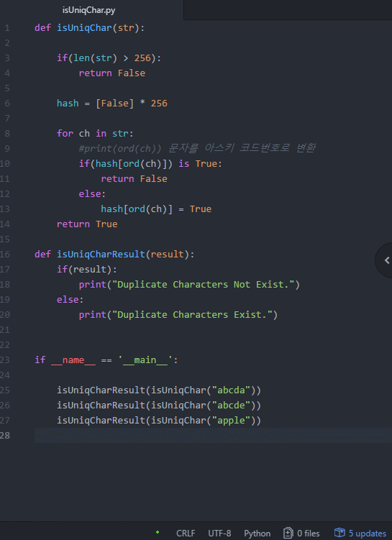Click gutter line number 8
Screen dimensions: 392x540
[x=7, y=133]
